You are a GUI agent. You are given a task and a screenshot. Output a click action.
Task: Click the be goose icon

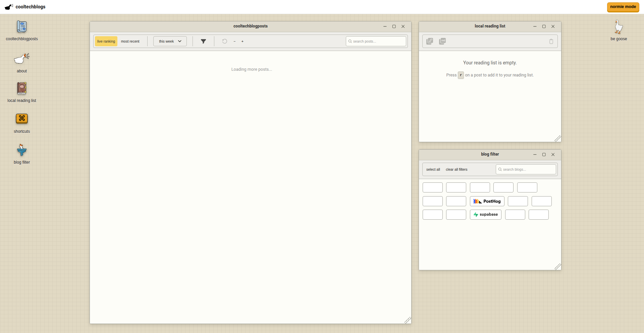[619, 27]
